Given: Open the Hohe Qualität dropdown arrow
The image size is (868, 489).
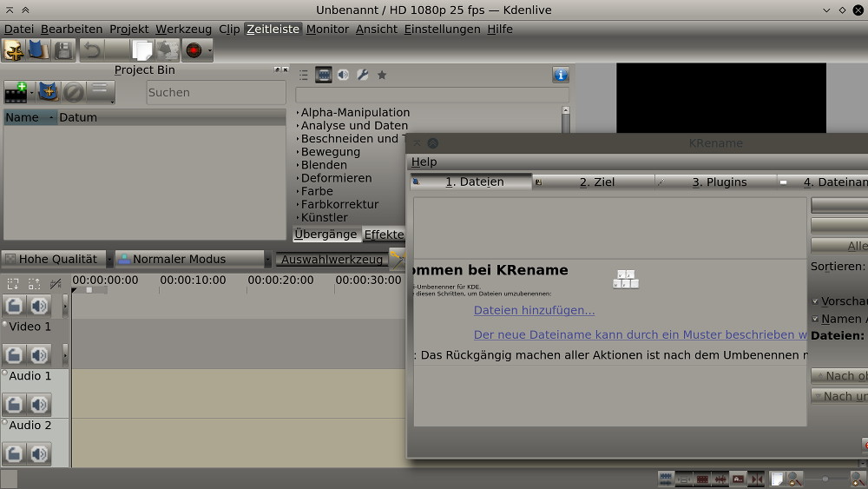Looking at the screenshot, I should (x=109, y=259).
